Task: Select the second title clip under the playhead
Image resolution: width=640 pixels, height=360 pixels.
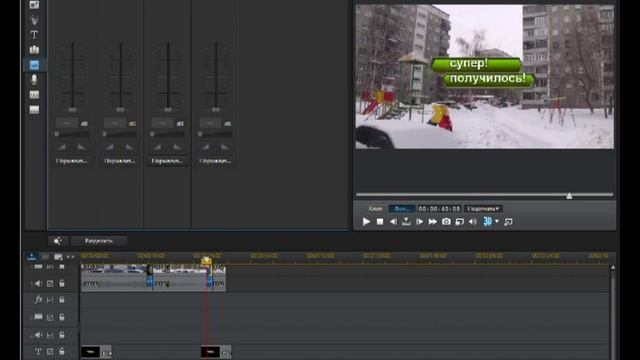Action: tap(216, 352)
